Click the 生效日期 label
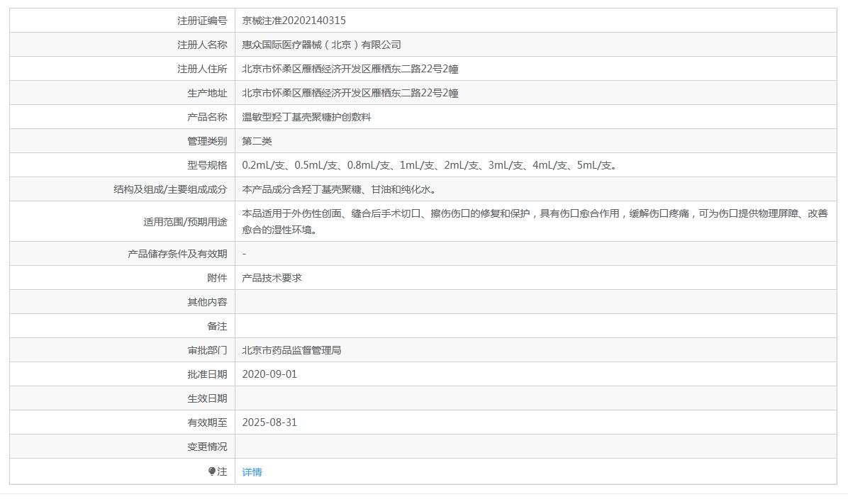The width and height of the screenshot is (848, 504). coord(207,398)
